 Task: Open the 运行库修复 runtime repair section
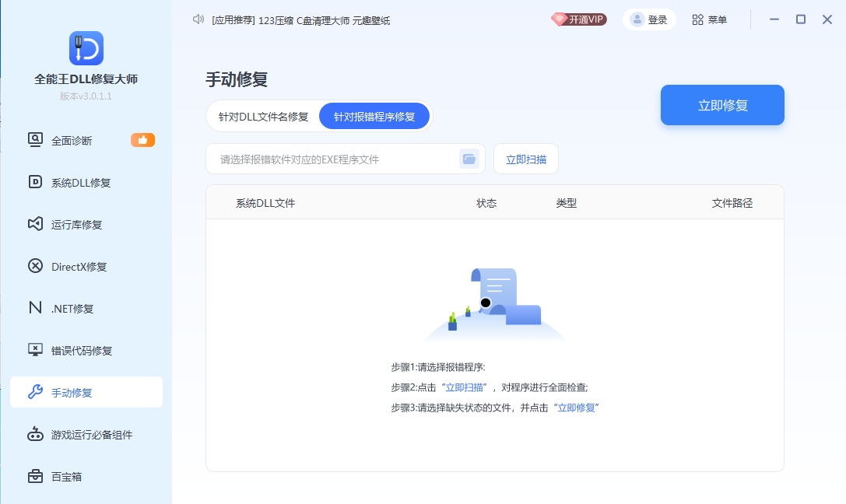tap(73, 225)
